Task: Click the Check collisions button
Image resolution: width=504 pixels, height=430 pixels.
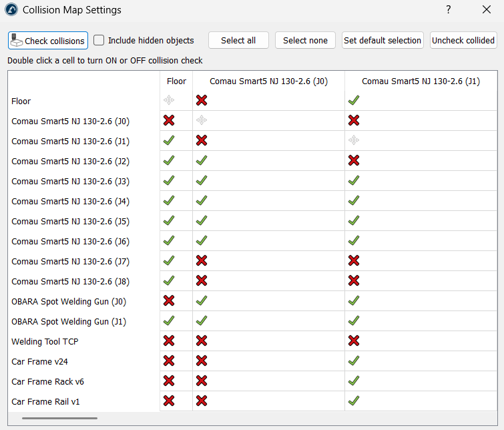Action: [48, 41]
